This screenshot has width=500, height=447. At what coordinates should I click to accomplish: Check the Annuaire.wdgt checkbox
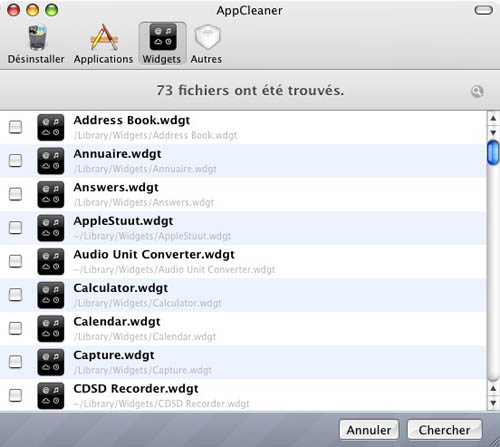tap(15, 160)
